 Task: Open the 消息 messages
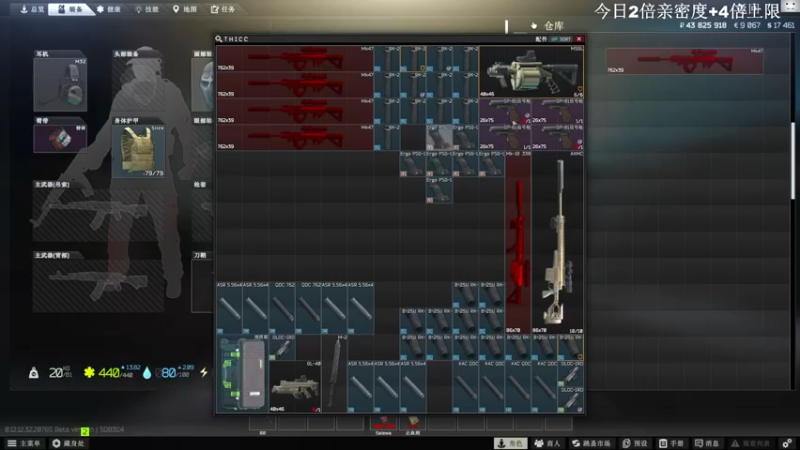click(x=707, y=443)
